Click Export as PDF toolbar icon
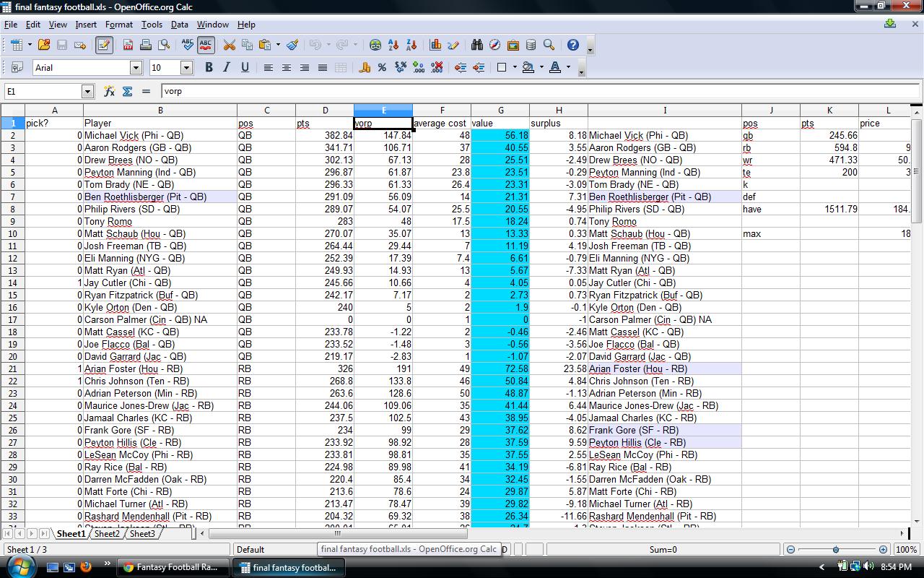924x578 pixels. (x=128, y=45)
